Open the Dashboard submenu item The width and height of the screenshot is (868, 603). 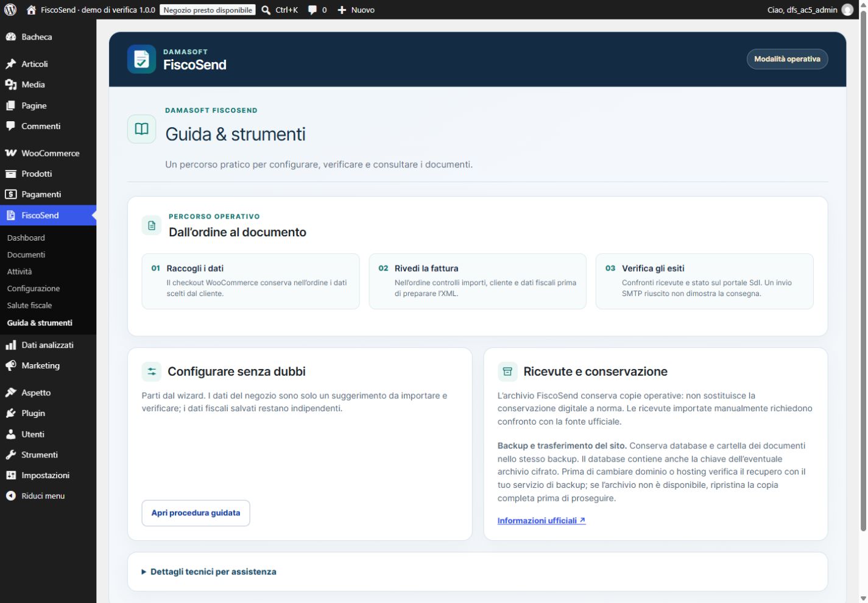26,238
